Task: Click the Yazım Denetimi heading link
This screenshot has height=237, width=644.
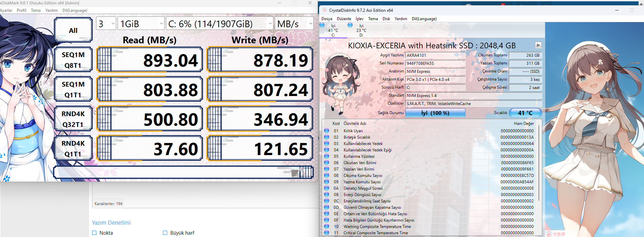Action: [111, 223]
